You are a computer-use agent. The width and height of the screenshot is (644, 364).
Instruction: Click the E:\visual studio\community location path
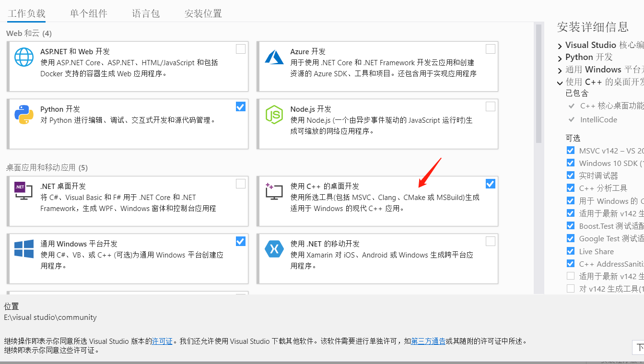pos(50,317)
